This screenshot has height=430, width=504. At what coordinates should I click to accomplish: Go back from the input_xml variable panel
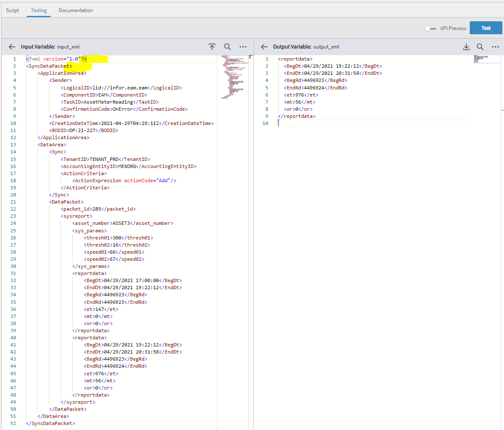[12, 47]
